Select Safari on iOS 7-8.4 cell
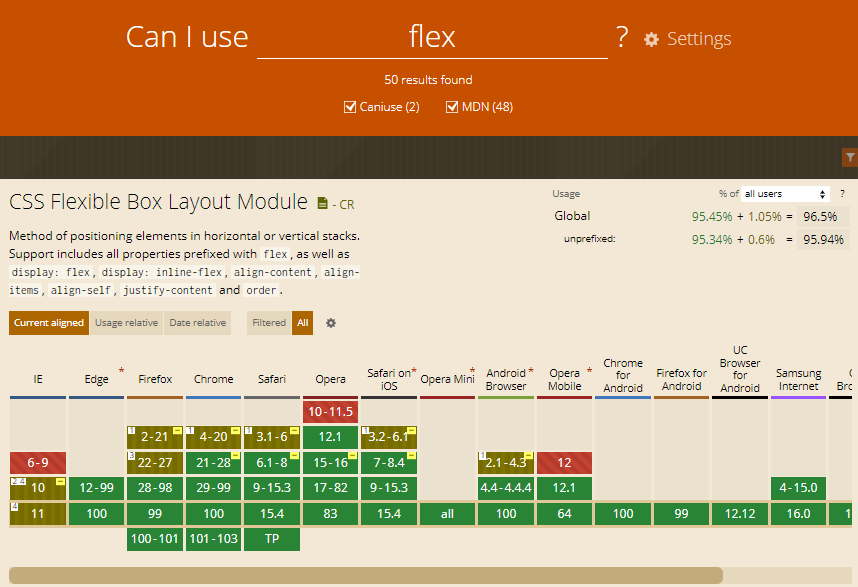Screen dimensions: 858x587 389,463
